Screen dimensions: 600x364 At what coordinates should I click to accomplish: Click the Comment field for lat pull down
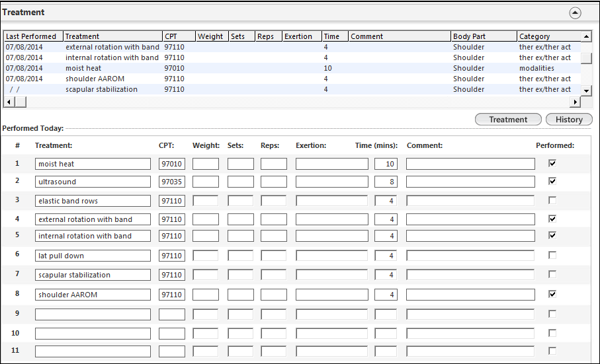point(470,256)
